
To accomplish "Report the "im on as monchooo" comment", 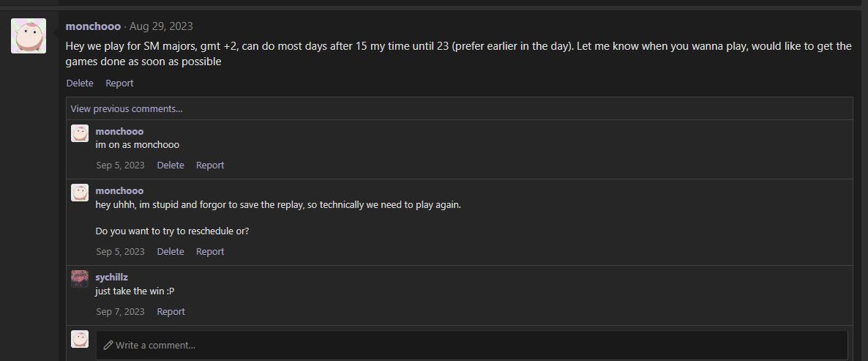I will tap(210, 165).
